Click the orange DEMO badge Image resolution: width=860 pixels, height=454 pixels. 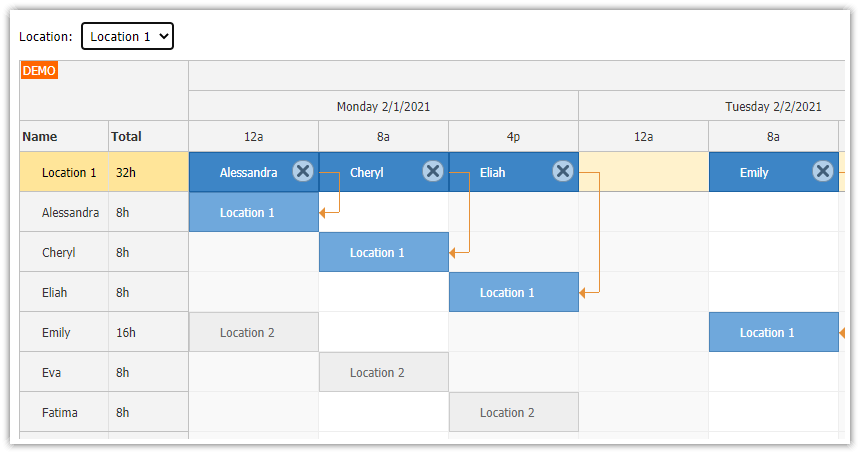[39, 70]
